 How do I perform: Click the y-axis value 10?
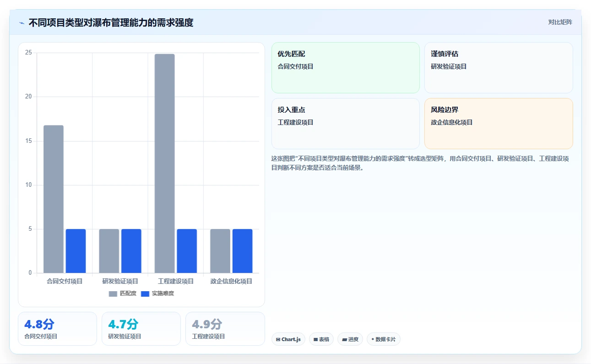coord(28,185)
